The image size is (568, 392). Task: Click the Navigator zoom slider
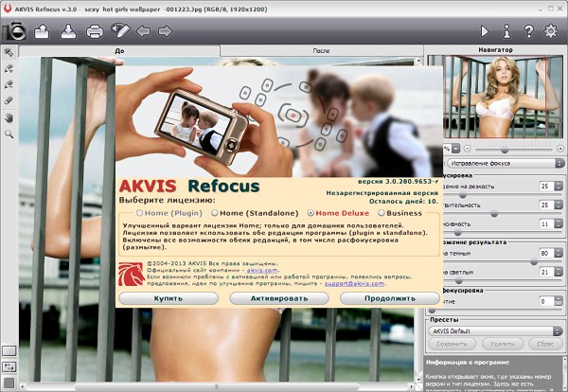point(506,149)
